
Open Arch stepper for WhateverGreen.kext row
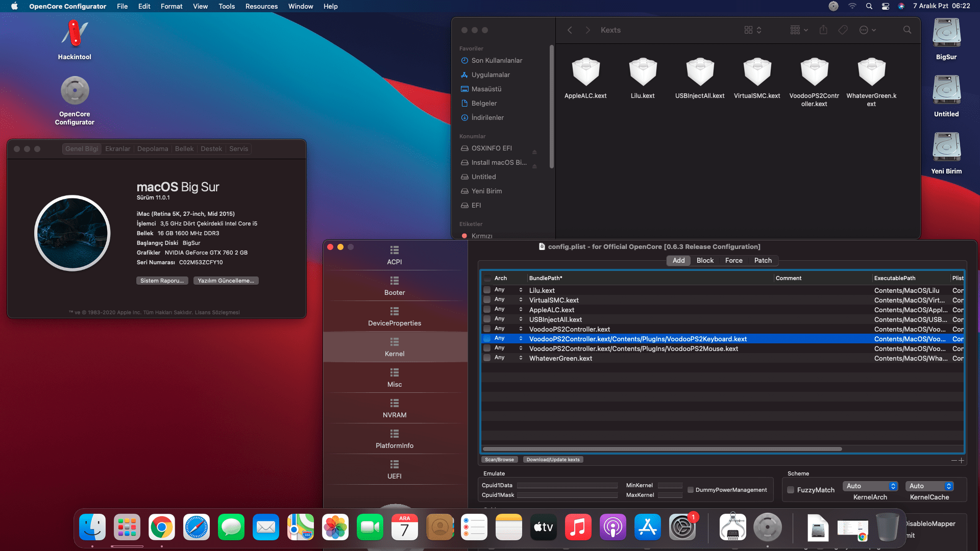pyautogui.click(x=521, y=358)
